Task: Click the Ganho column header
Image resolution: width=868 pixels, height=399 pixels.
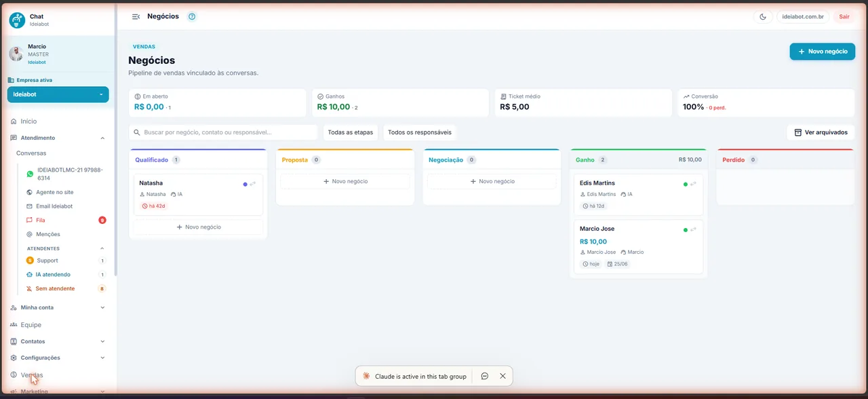Action: click(639, 160)
